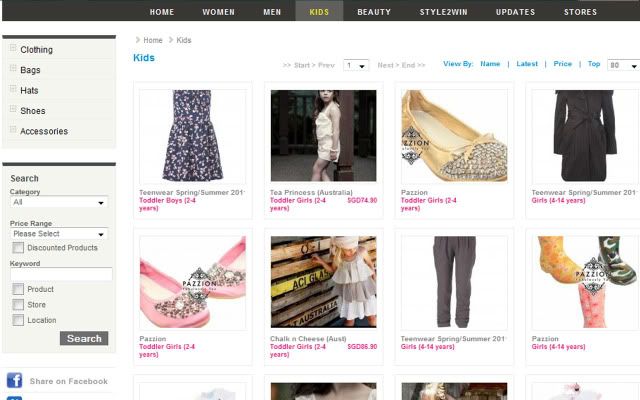Click the Kids breadcrumb link
This screenshot has height=400, width=640.
[x=184, y=40]
